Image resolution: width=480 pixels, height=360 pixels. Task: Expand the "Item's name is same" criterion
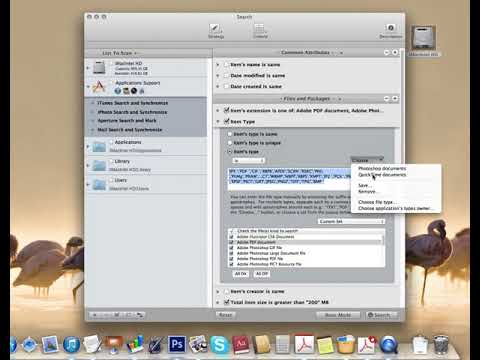[x=218, y=65]
